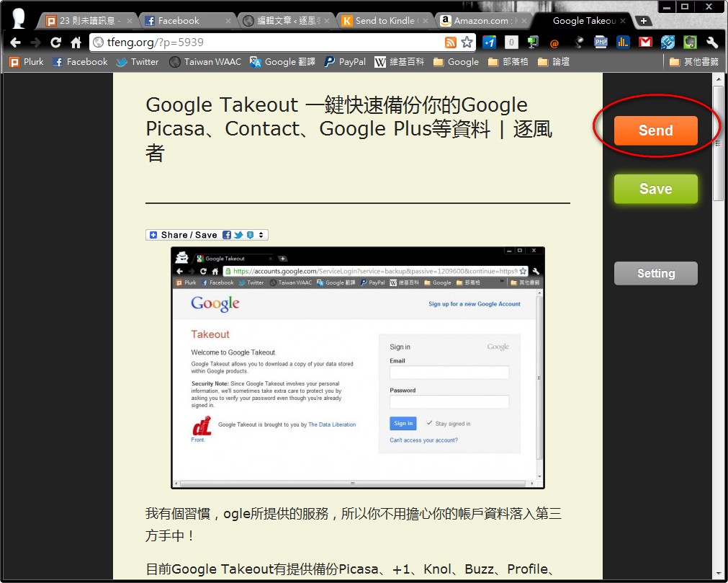Click the RSS feed icon in address bar
Image resolution: width=728 pixels, height=583 pixels.
coord(450,43)
